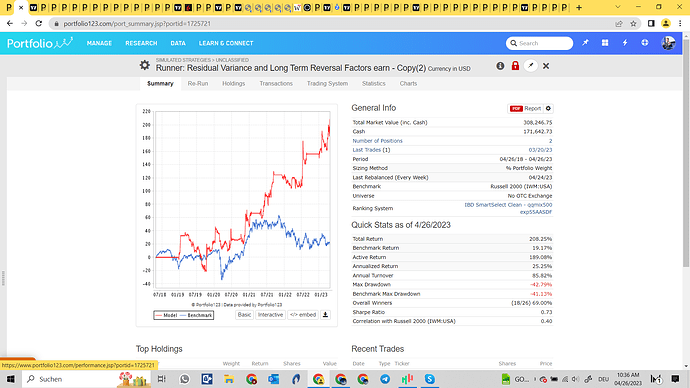Open the strategy settings gear icon
This screenshot has height=388, width=690.
[144, 66]
